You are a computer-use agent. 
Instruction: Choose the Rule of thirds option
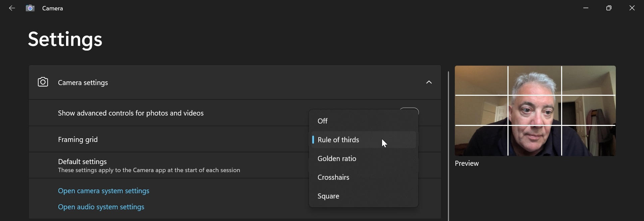(338, 140)
